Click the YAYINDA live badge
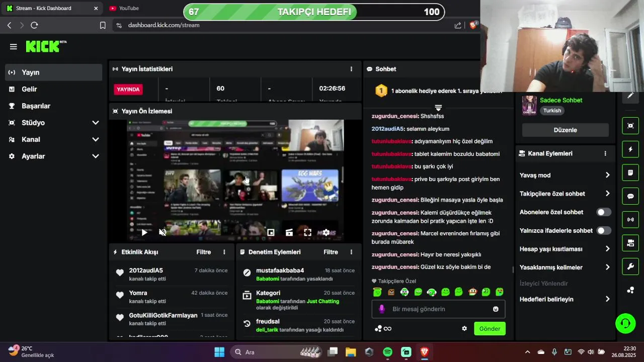The height and width of the screenshot is (362, 644). [128, 89]
